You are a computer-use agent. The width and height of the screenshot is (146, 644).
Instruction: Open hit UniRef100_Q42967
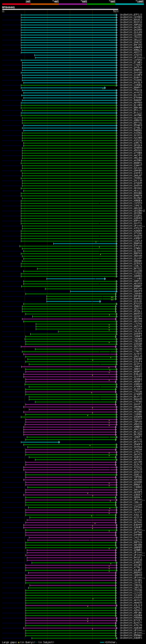click(131, 27)
